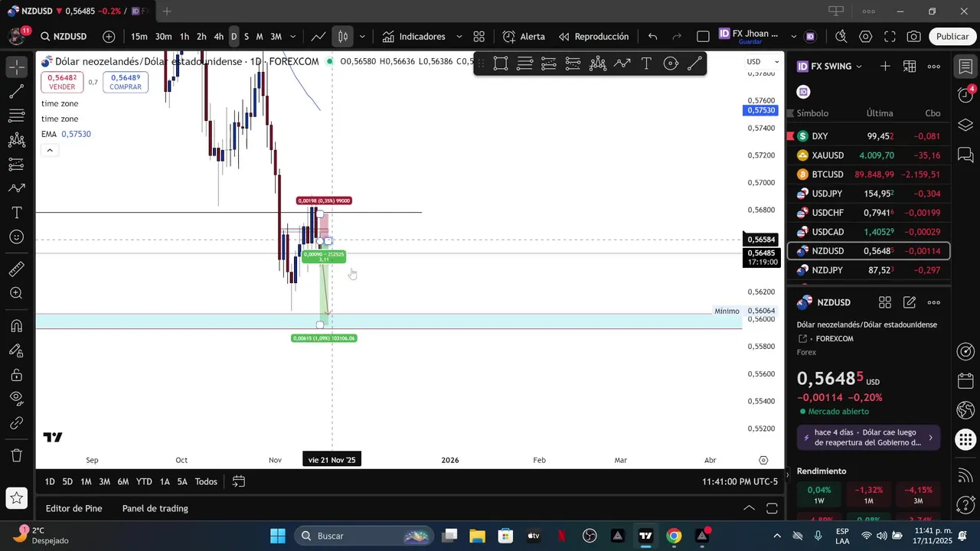The height and width of the screenshot is (551, 980).
Task: Enter fullscreen mode
Action: coord(890,37)
